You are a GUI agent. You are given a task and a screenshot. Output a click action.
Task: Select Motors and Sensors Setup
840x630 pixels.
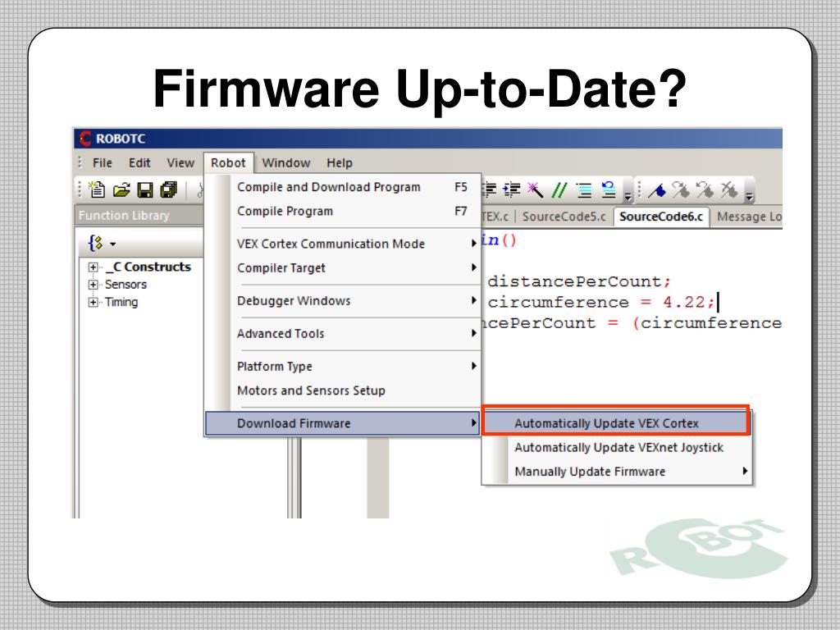(x=342, y=390)
